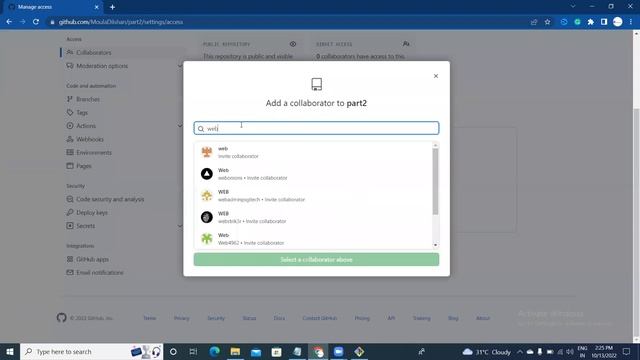Click the results list scrollbar thumb
The height and width of the screenshot is (360, 640).
coord(436,181)
